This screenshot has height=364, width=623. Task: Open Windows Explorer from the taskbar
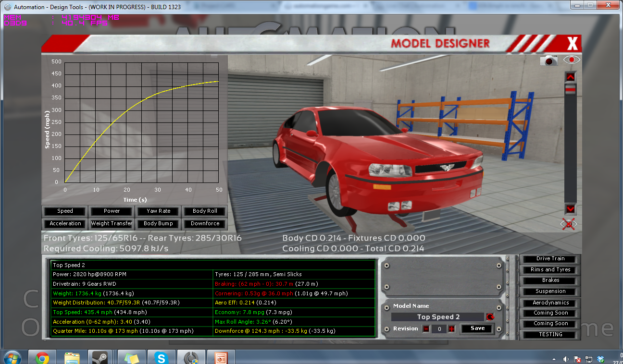pyautogui.click(x=72, y=358)
